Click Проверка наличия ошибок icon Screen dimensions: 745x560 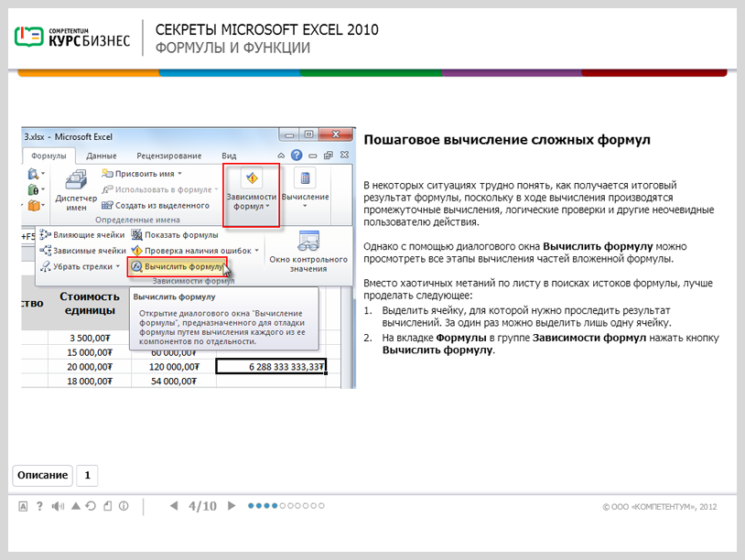click(x=137, y=251)
